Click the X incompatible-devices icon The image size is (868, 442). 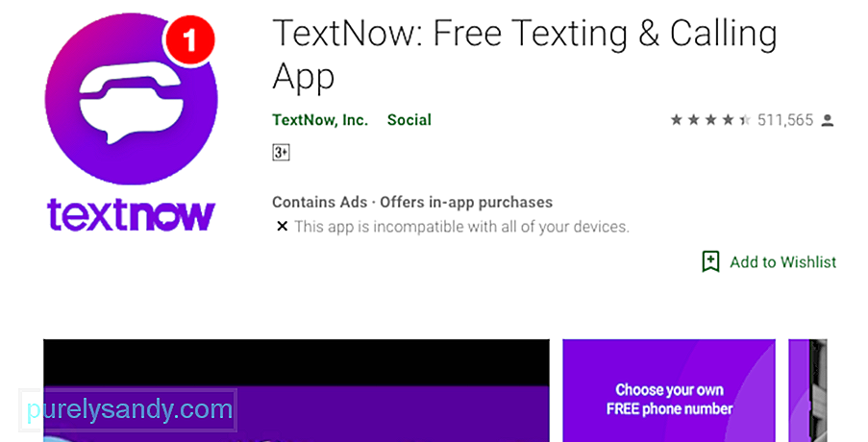click(282, 226)
